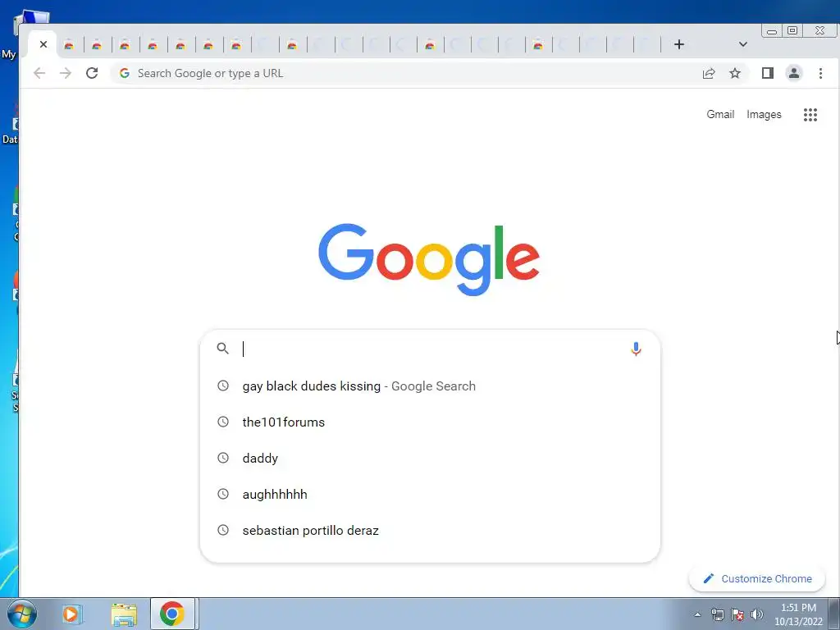Click Chrome icon in taskbar
The height and width of the screenshot is (630, 840).
coord(172,614)
